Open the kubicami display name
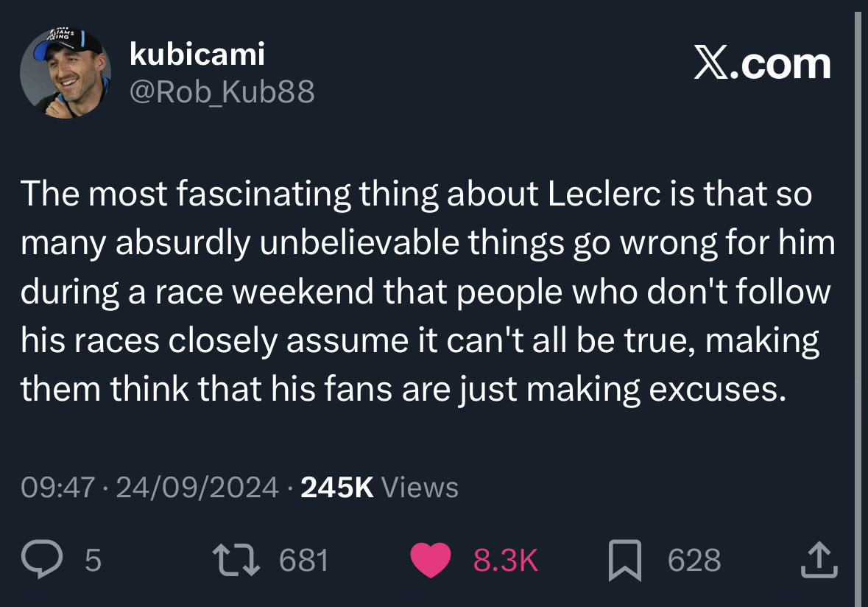Image resolution: width=868 pixels, height=607 pixels. [197, 54]
